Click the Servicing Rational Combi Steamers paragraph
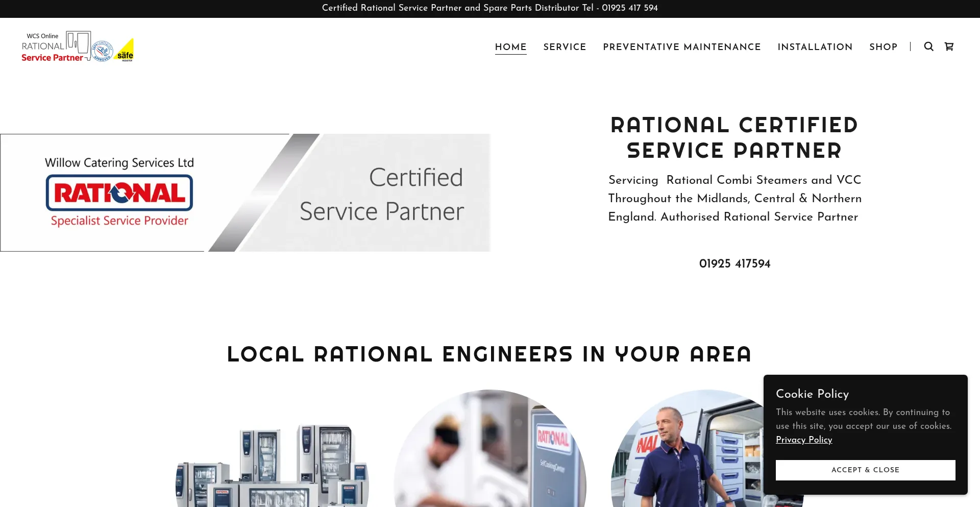 734,198
